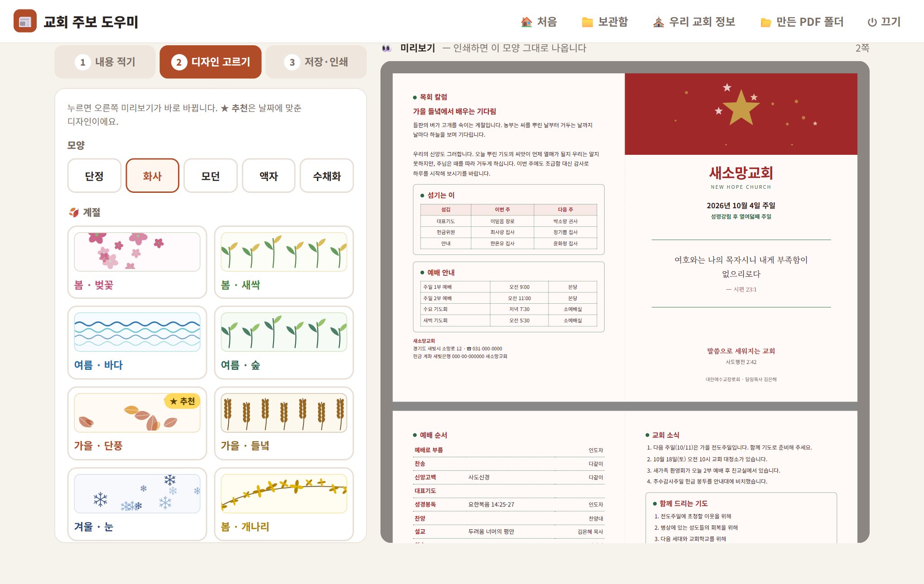
Task: Go to 처음 via the house icon
Action: click(x=526, y=22)
